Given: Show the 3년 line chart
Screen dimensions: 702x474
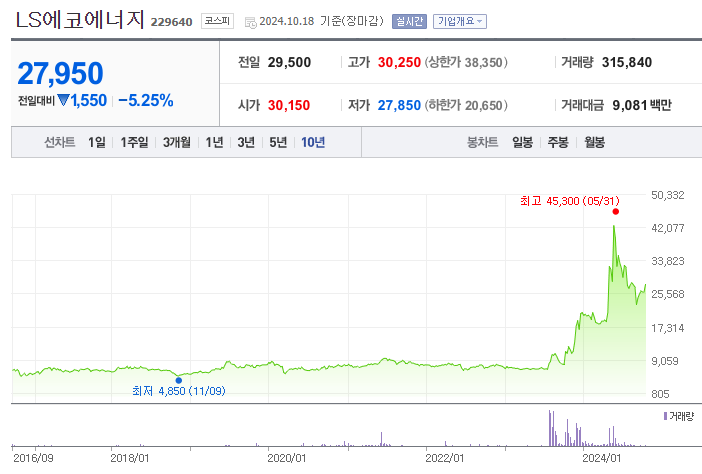Looking at the screenshot, I should click(x=246, y=142).
